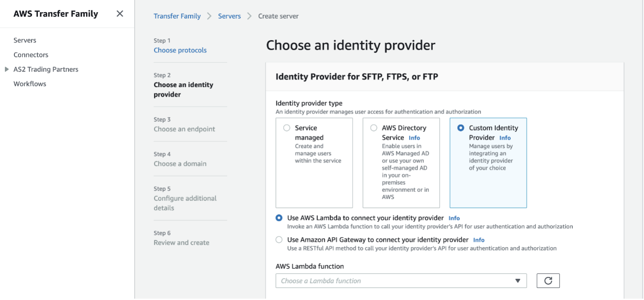The image size is (644, 300).
Task: Open Info next to Custom Identity Provider
Action: (505, 138)
